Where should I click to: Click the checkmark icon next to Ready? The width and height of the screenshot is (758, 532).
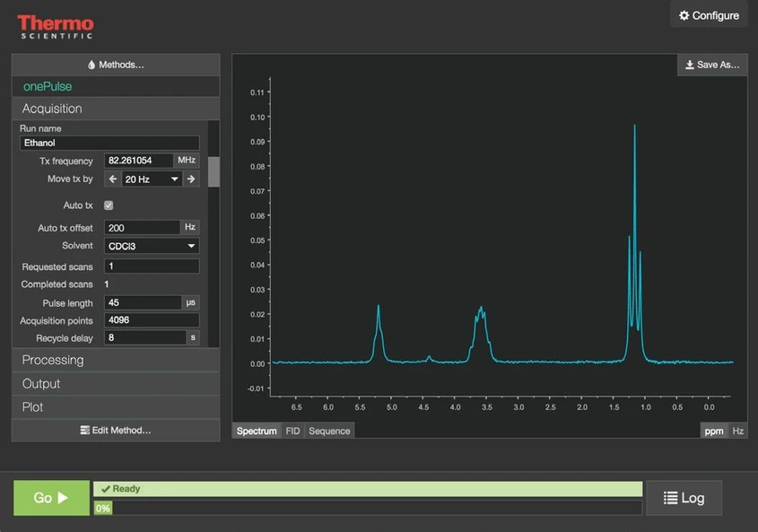click(105, 489)
